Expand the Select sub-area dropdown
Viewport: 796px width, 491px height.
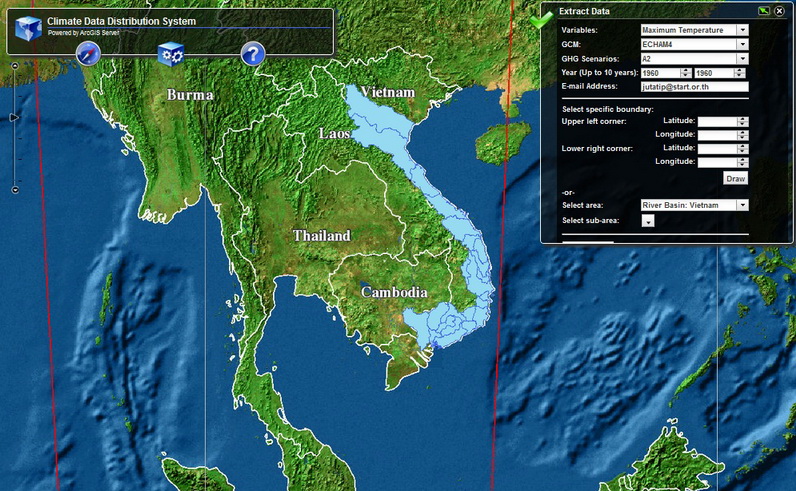pos(648,221)
